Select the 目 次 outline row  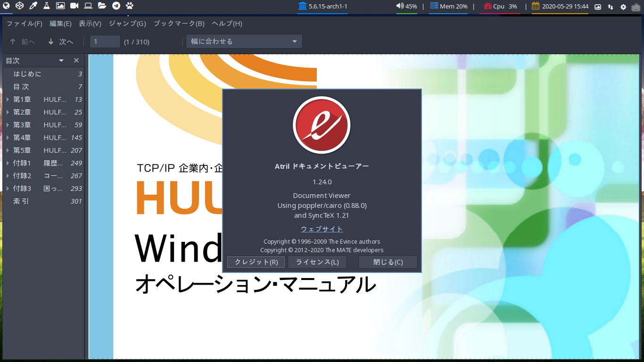pos(43,87)
